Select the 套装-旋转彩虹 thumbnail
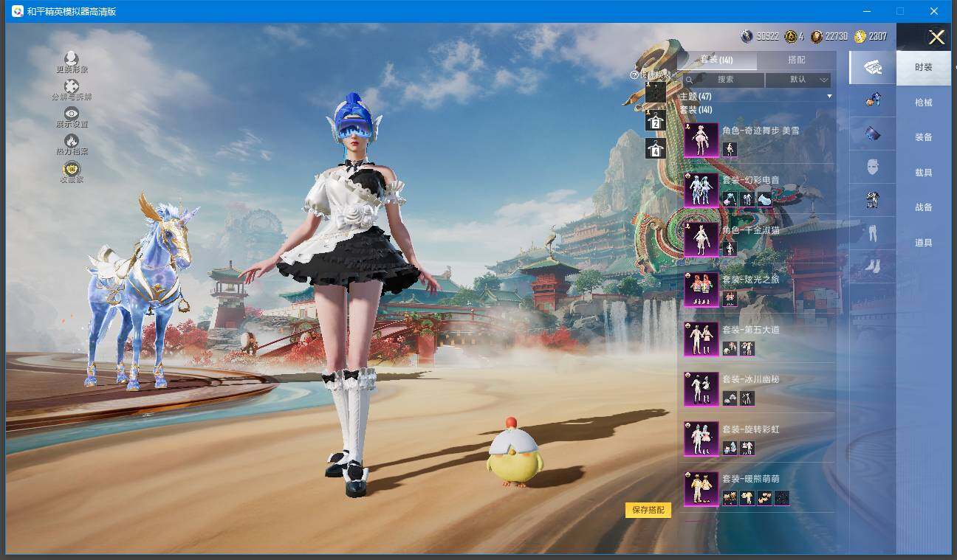This screenshot has height=560, width=957. pyautogui.click(x=702, y=439)
